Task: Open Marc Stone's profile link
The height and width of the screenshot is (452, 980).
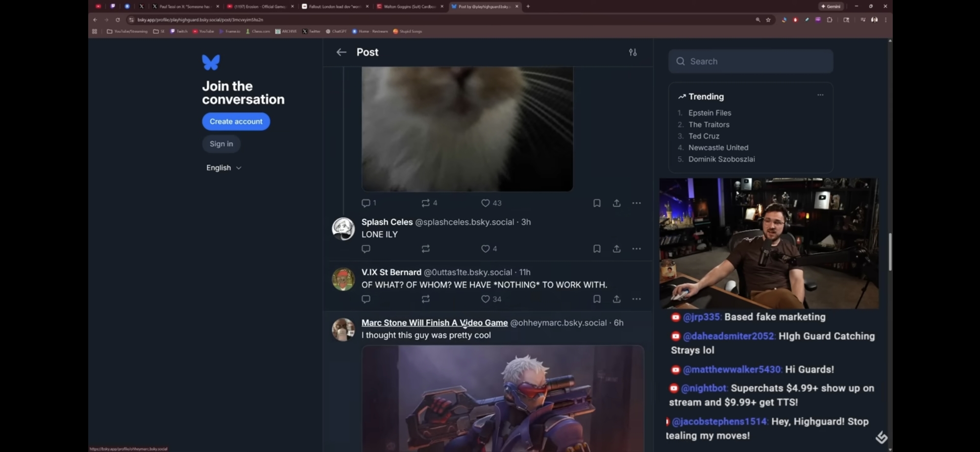Action: pos(434,323)
